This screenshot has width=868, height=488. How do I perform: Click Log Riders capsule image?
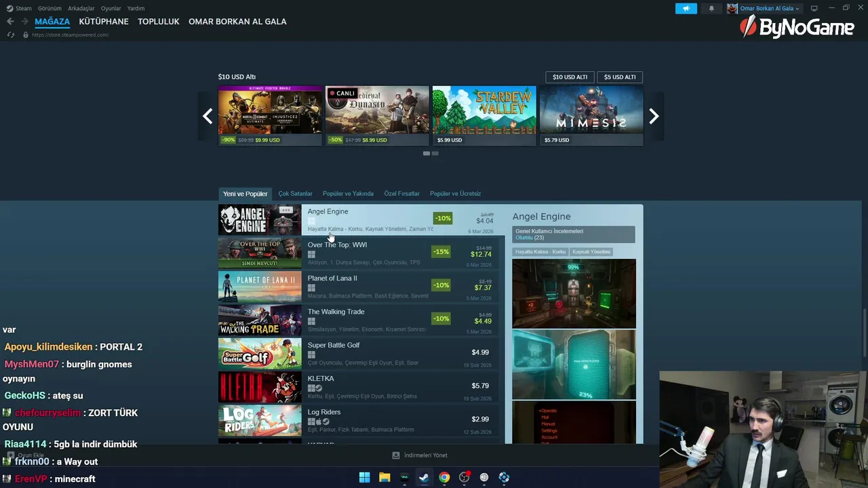coord(260,420)
